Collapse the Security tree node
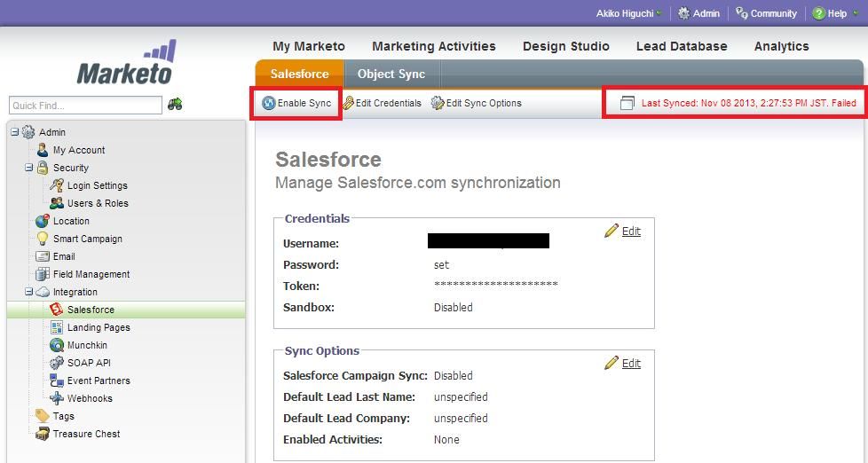 pyautogui.click(x=28, y=168)
